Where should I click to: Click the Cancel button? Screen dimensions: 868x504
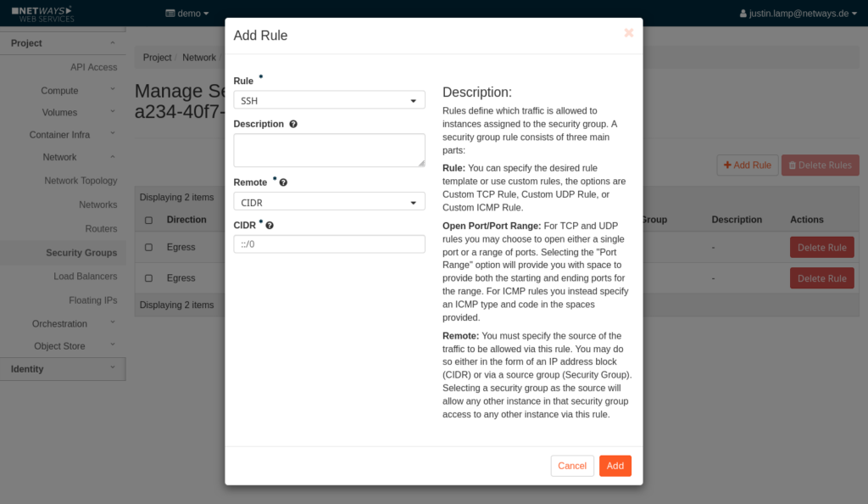tap(572, 466)
